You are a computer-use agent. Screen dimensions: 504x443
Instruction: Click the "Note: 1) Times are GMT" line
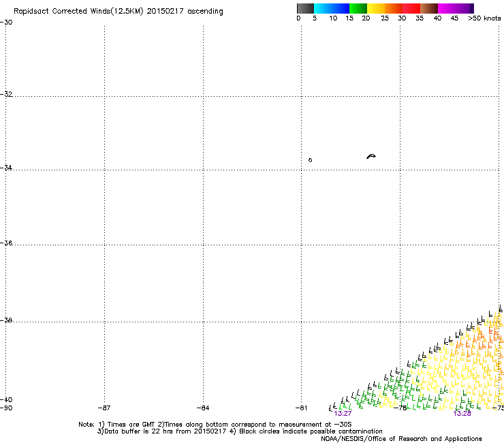pos(215,425)
